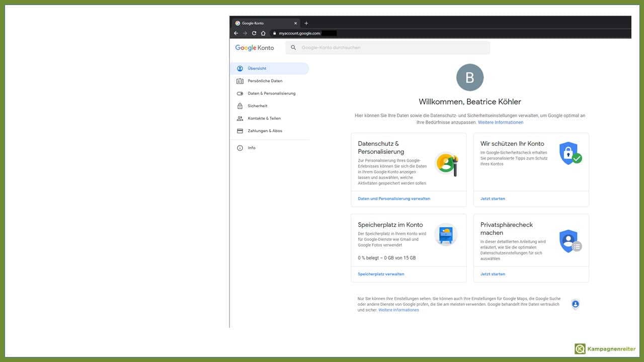Click the Persönliche Daten ID card icon
The image size is (644, 362).
point(239,81)
